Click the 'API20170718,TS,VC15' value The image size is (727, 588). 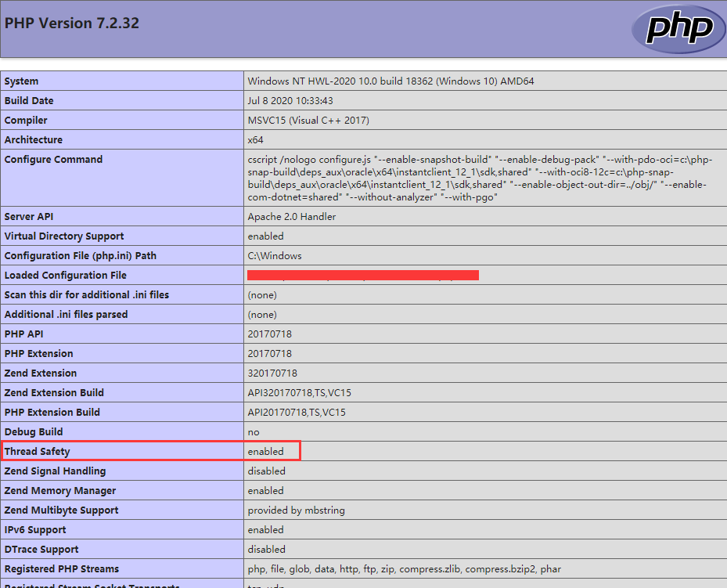coord(297,412)
